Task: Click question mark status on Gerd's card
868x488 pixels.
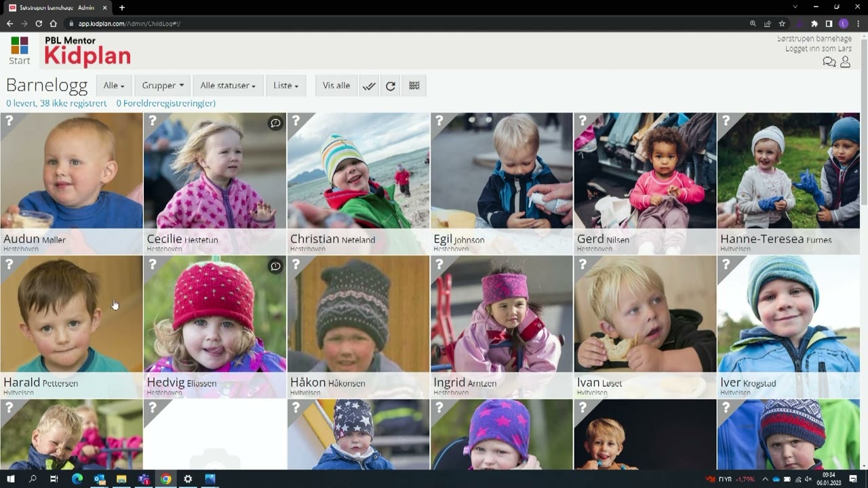Action: tap(583, 121)
